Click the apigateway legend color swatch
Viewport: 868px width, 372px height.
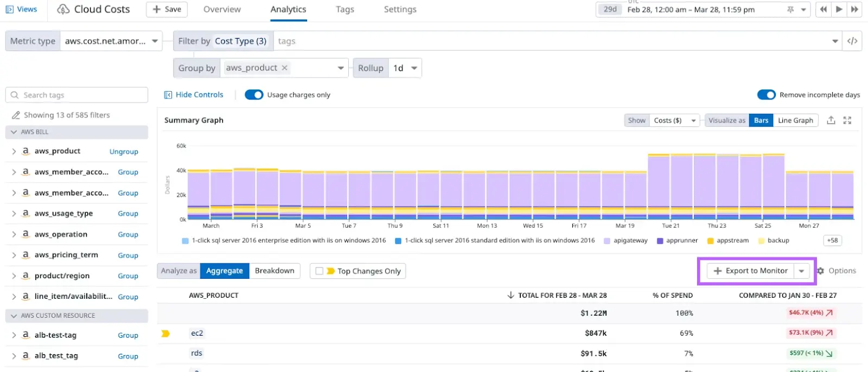[607, 241]
